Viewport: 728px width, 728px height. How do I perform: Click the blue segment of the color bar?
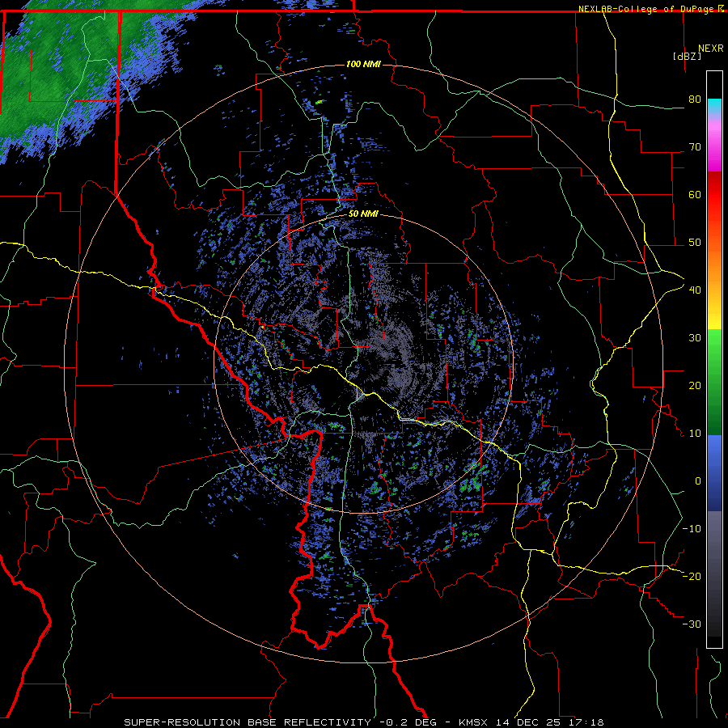pyautogui.click(x=714, y=473)
